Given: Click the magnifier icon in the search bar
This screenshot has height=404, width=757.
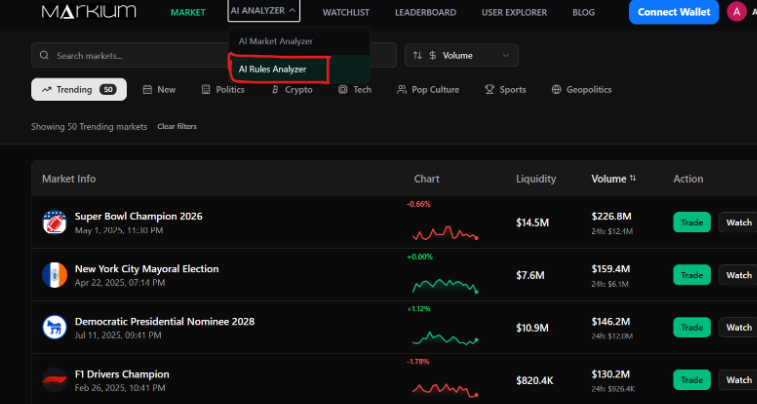Looking at the screenshot, I should point(44,56).
